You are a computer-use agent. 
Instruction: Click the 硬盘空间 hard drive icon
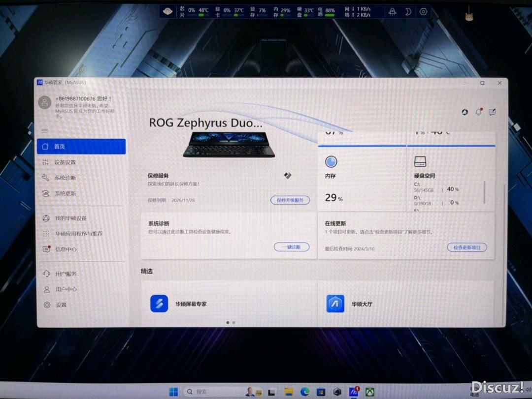pyautogui.click(x=420, y=161)
